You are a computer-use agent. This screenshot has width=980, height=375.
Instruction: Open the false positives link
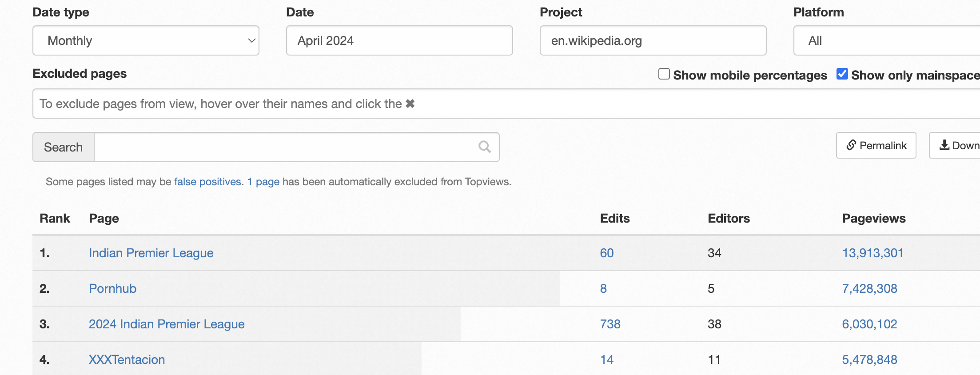(x=207, y=182)
